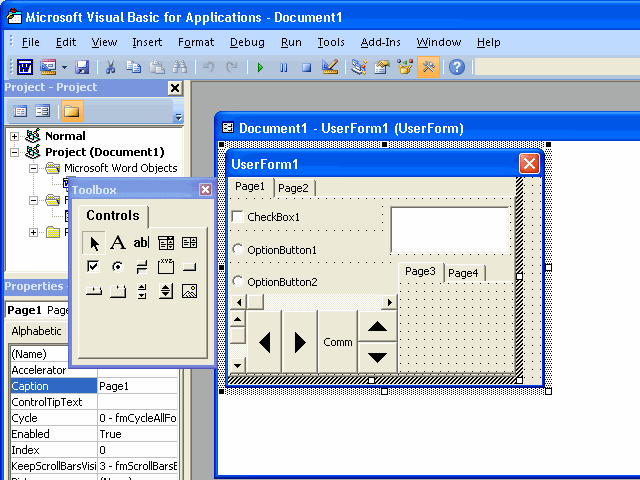Open the Tools menu

331,42
